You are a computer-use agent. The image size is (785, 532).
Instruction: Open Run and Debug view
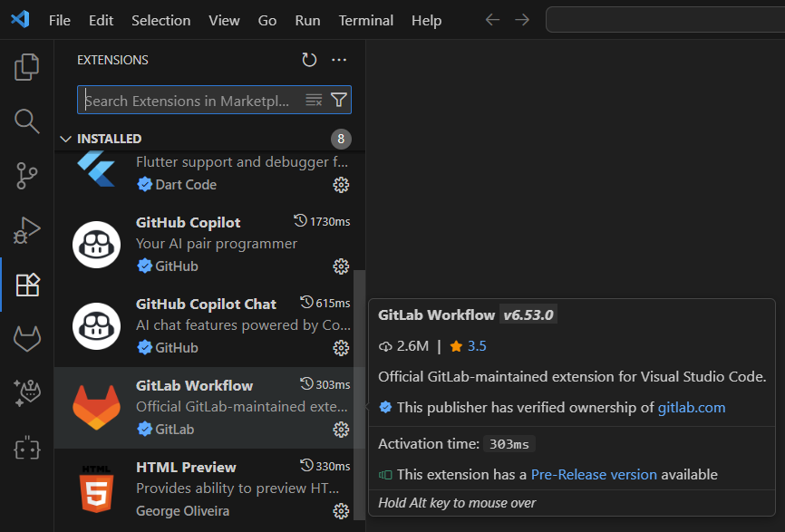[x=27, y=230]
